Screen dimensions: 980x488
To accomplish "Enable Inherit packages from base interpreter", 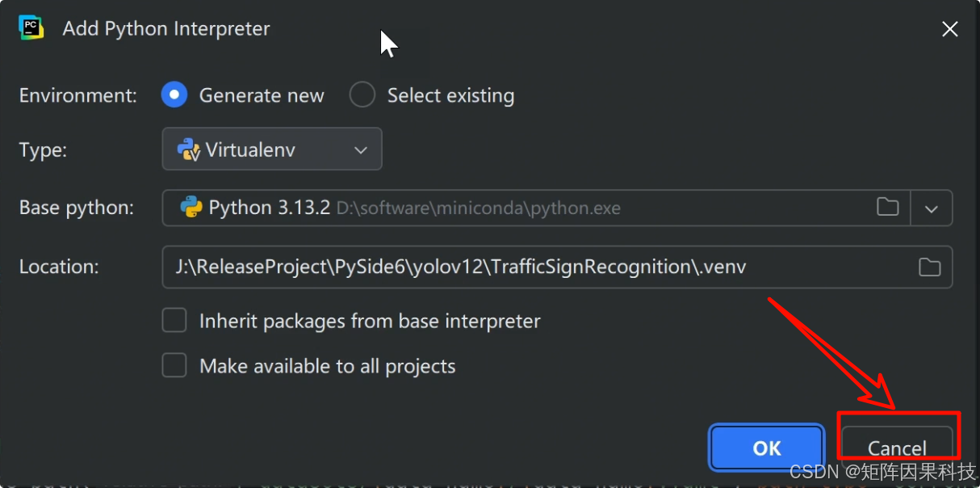I will (174, 321).
